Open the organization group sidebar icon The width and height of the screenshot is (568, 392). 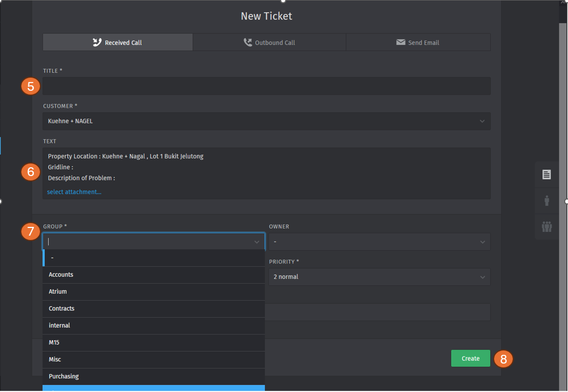click(x=546, y=226)
